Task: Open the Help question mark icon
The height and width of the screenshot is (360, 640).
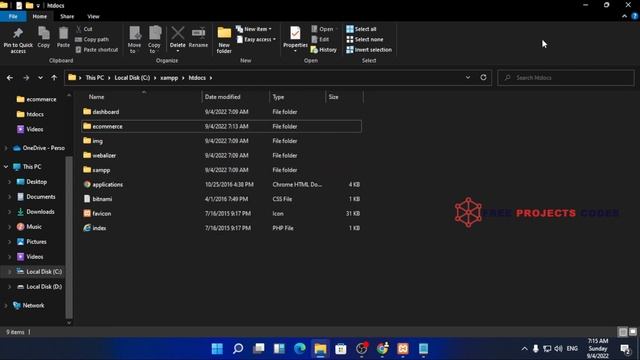Action: (635, 16)
